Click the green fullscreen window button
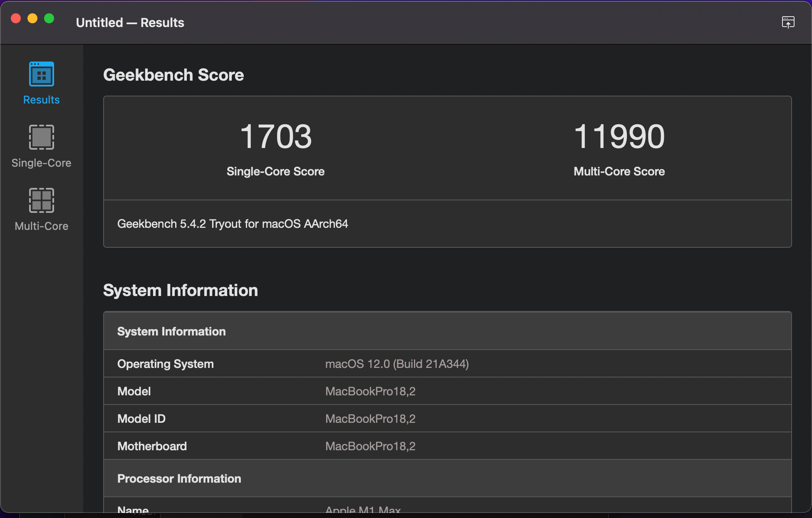Image resolution: width=812 pixels, height=518 pixels. 49,18
